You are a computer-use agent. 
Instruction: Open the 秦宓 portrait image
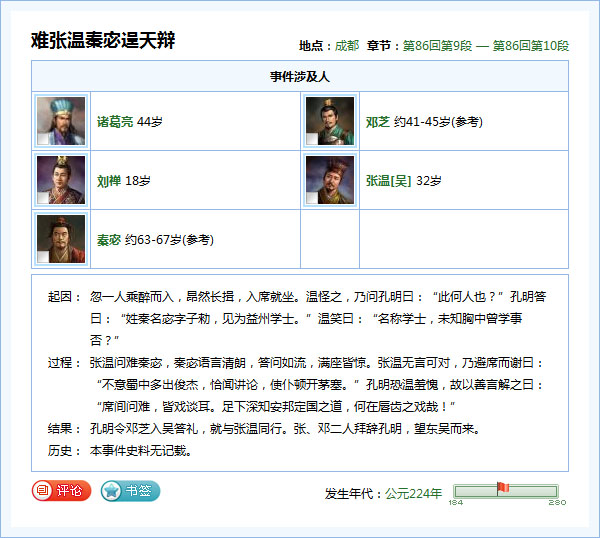pos(60,239)
